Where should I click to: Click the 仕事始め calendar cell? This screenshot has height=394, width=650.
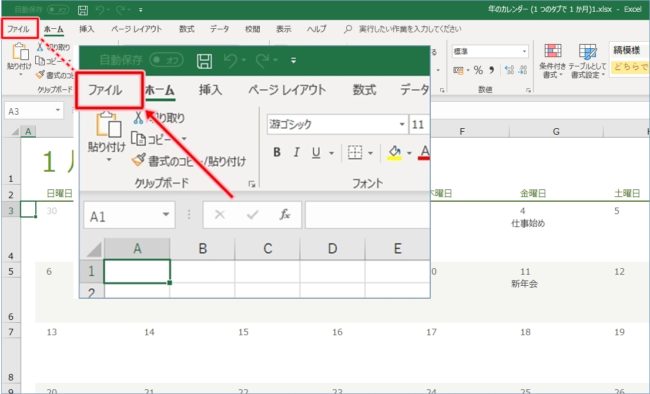tap(528, 223)
